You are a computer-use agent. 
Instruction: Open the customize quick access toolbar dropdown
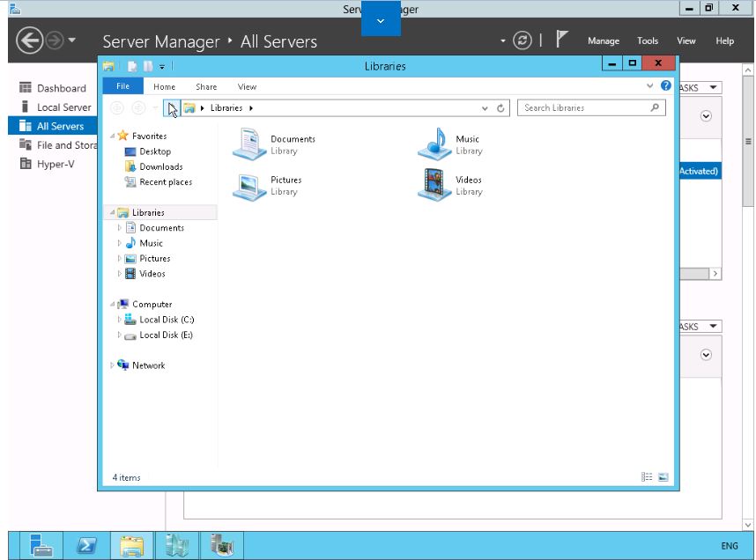(x=162, y=67)
